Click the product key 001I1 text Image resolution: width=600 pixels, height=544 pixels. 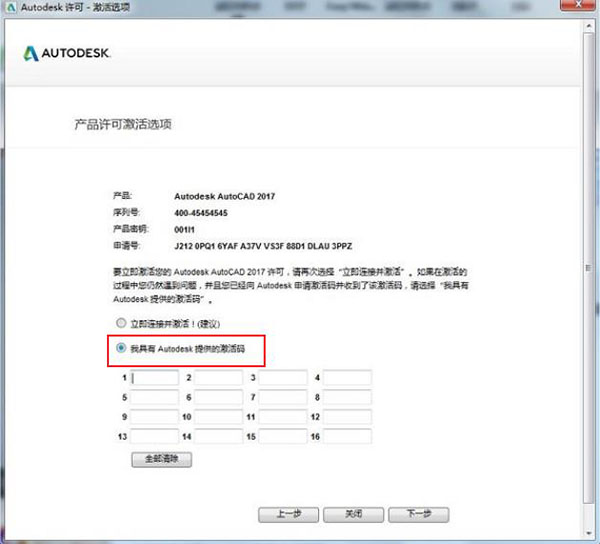[x=184, y=230]
